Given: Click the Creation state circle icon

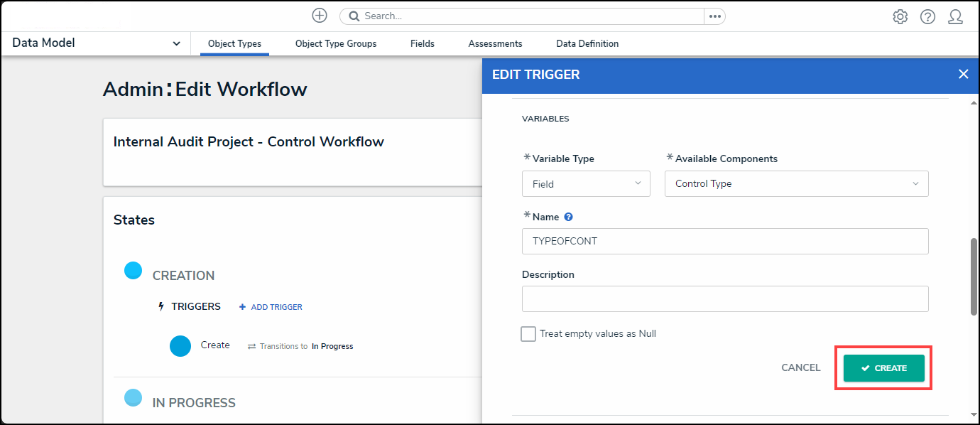Looking at the screenshot, I should point(133,271).
